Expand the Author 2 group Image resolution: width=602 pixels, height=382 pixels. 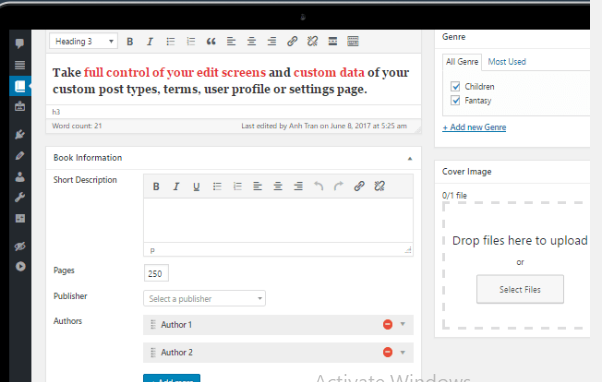pyautogui.click(x=403, y=352)
